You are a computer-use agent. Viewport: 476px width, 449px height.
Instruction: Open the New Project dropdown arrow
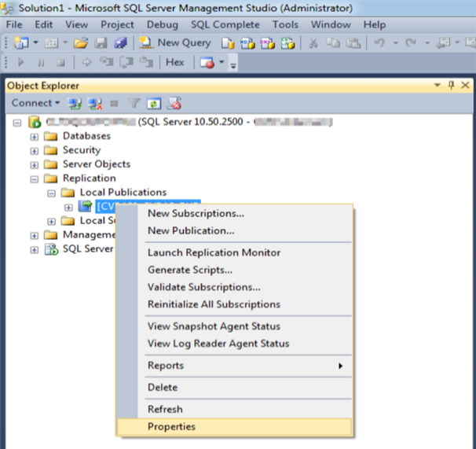click(36, 42)
